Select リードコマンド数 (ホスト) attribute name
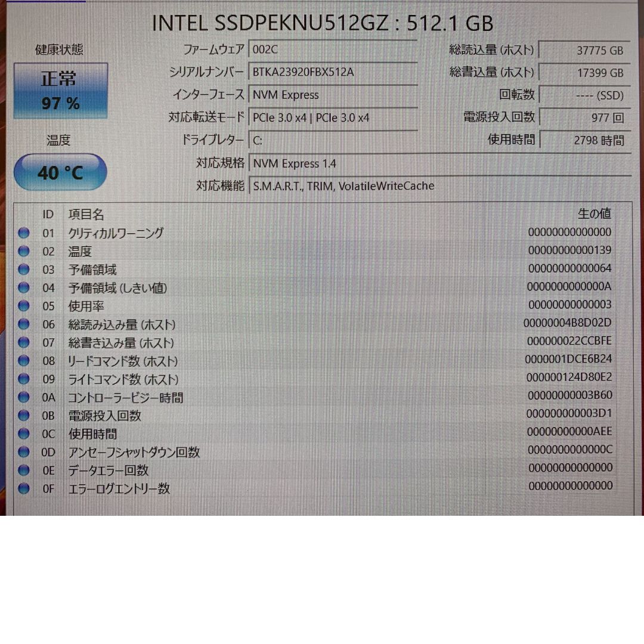 123,361
